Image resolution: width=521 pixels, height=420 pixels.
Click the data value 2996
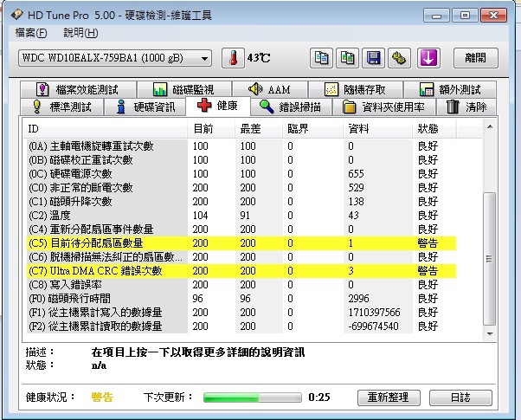pyautogui.click(x=358, y=299)
